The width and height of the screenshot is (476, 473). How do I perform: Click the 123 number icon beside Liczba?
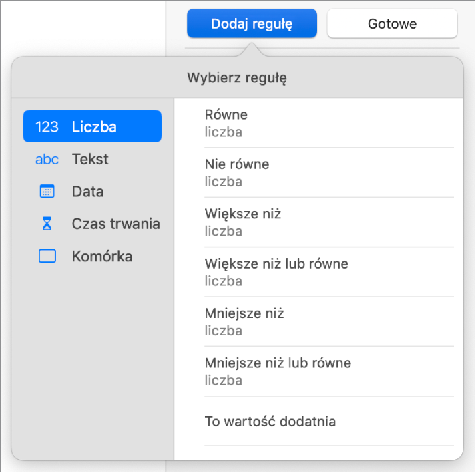click(47, 127)
